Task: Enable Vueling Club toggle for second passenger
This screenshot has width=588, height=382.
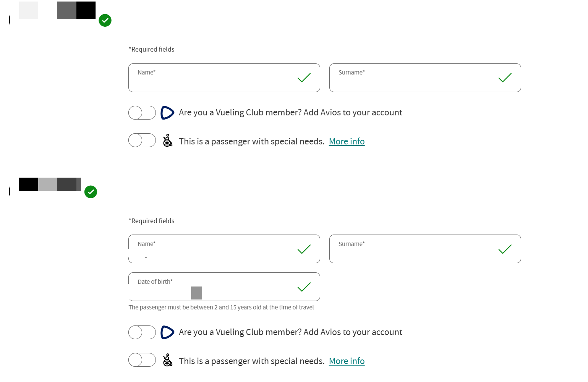Action: [142, 332]
